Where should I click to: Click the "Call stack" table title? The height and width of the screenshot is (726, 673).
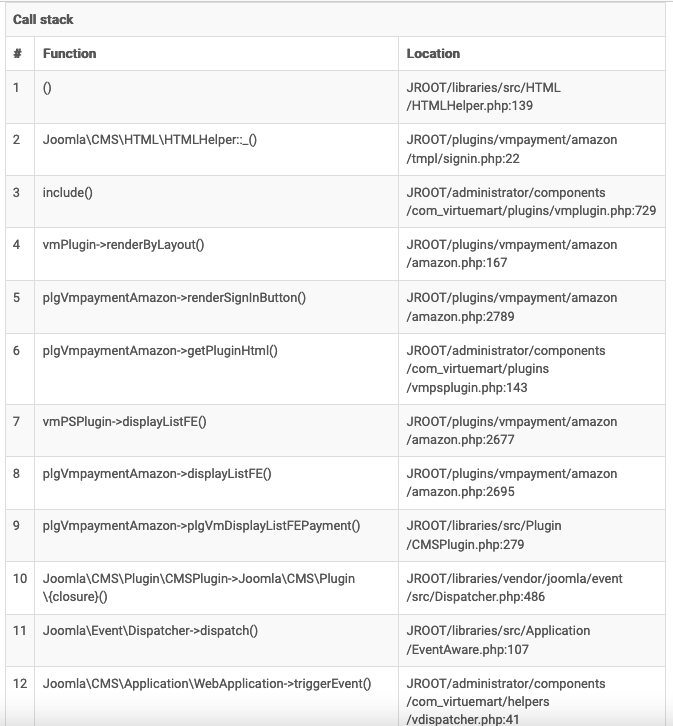pos(43,20)
